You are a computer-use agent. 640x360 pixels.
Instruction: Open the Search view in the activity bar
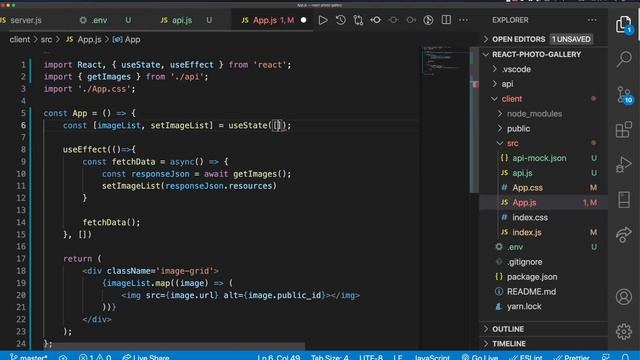click(624, 60)
